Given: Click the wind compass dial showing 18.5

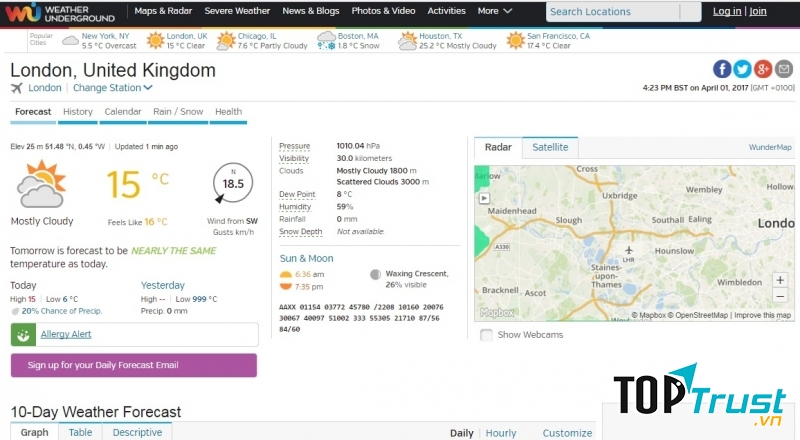Looking at the screenshot, I should pos(233,183).
